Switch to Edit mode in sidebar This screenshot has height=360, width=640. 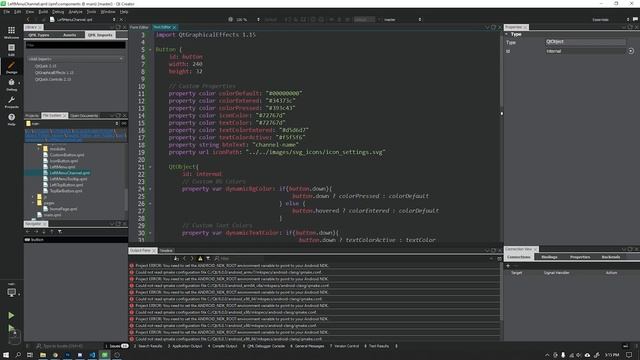[x=11, y=50]
